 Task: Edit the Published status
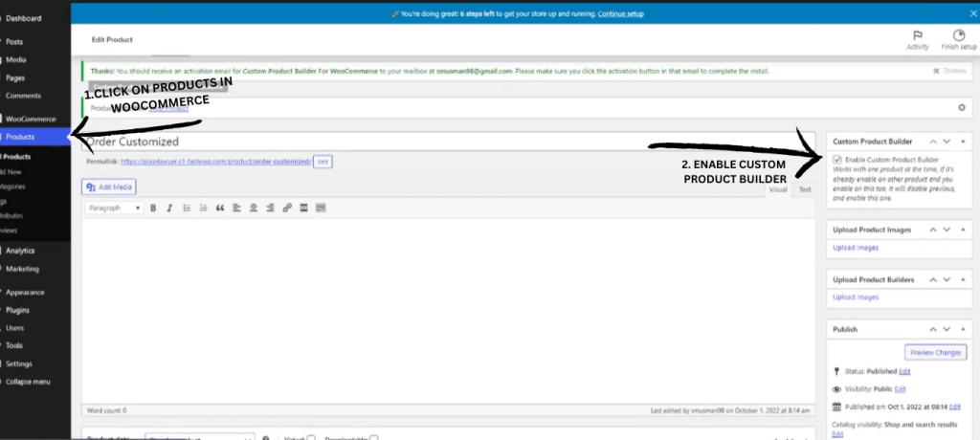(x=904, y=372)
